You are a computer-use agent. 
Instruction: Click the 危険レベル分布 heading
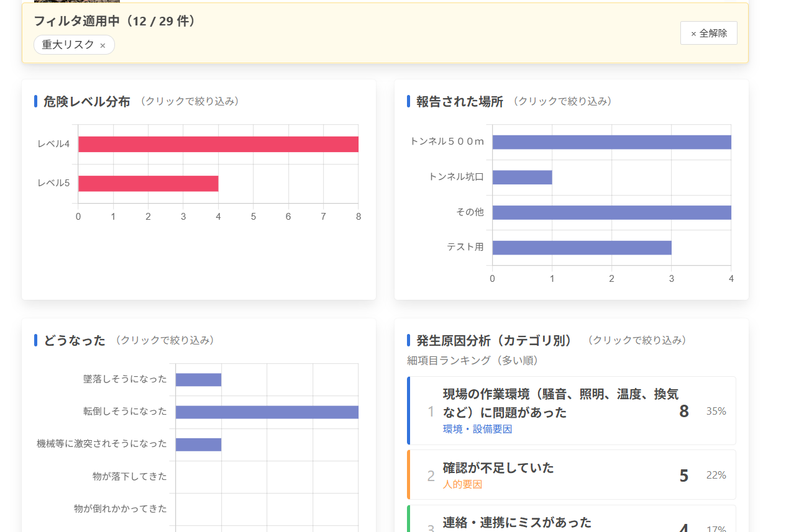point(87,101)
